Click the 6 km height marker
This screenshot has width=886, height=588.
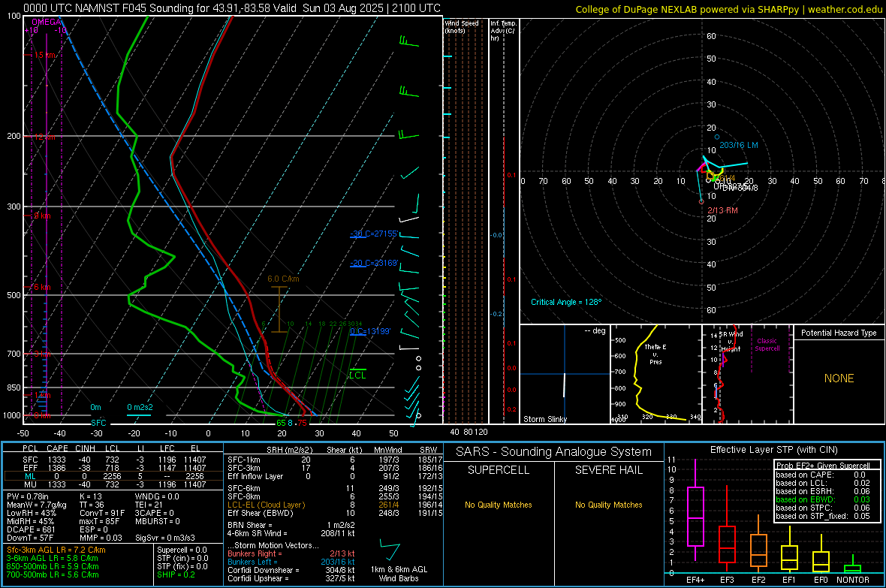42,287
